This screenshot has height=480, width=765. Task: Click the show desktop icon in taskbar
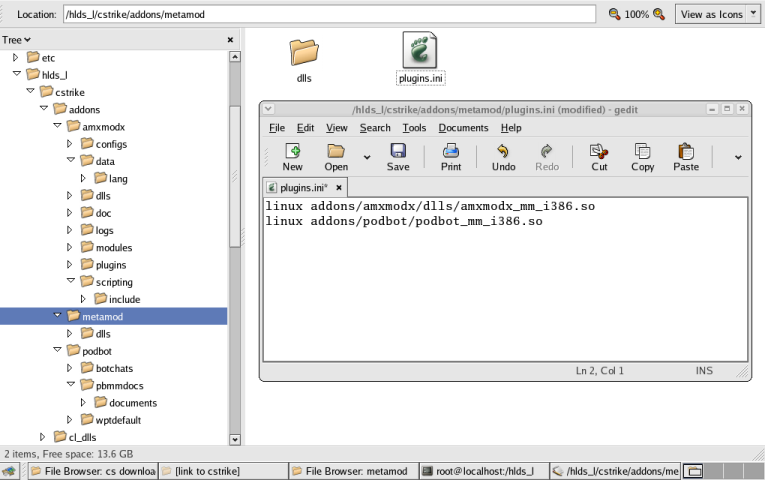(8, 471)
